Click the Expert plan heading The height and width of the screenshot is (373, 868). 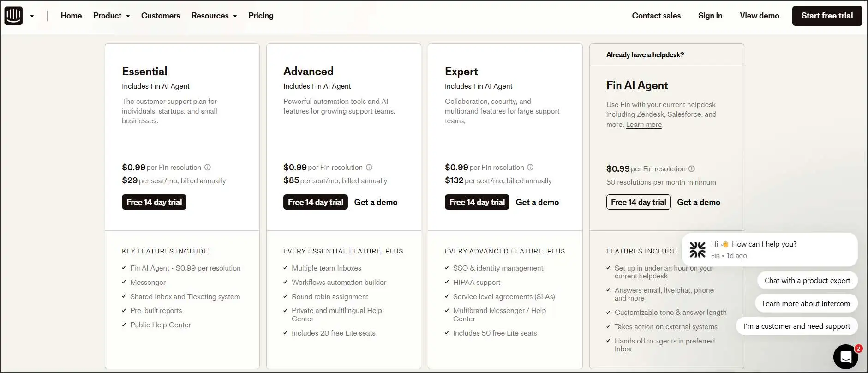click(461, 72)
